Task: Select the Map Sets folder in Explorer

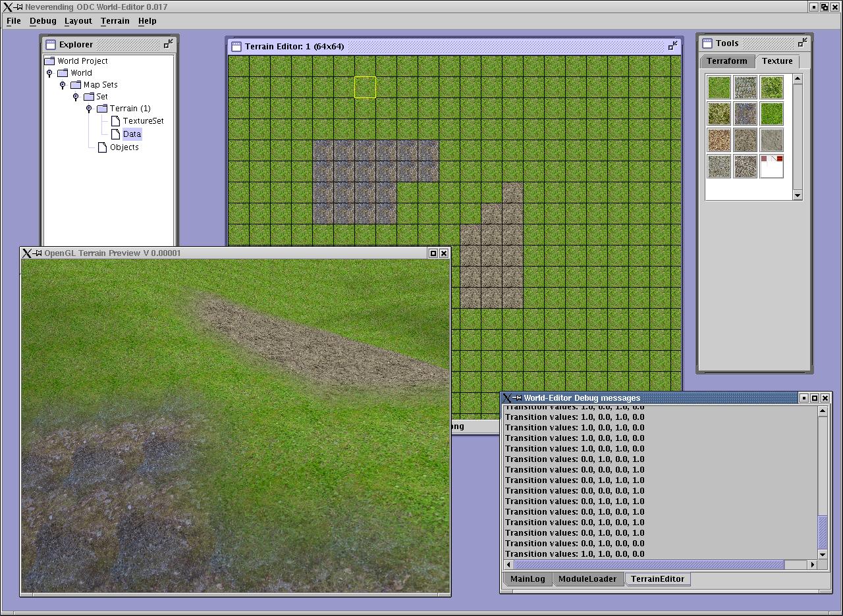Action: [100, 85]
